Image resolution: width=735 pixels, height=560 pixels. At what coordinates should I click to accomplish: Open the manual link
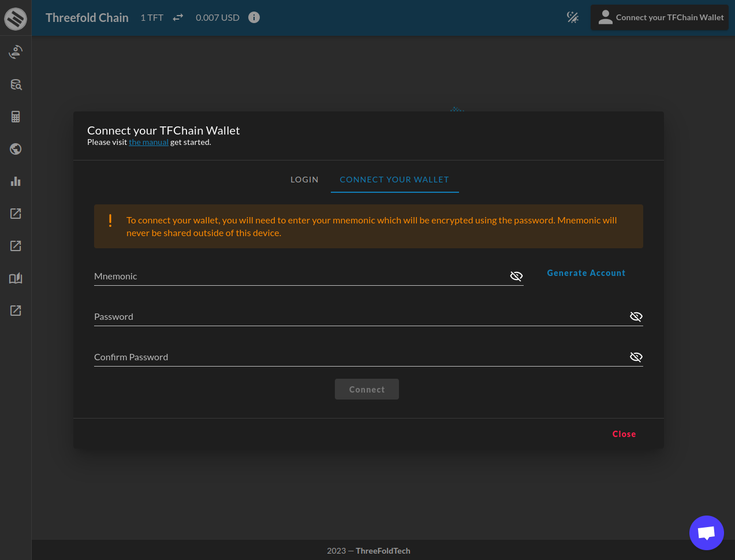point(148,142)
